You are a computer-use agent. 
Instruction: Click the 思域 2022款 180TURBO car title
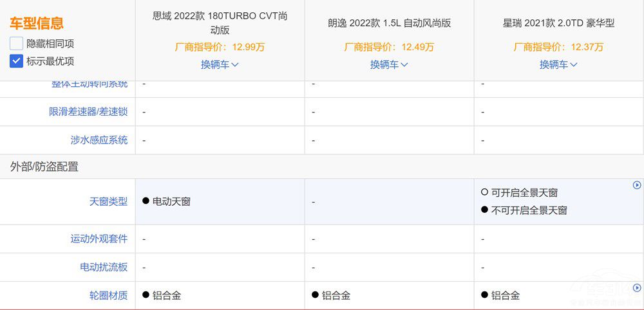coord(220,23)
